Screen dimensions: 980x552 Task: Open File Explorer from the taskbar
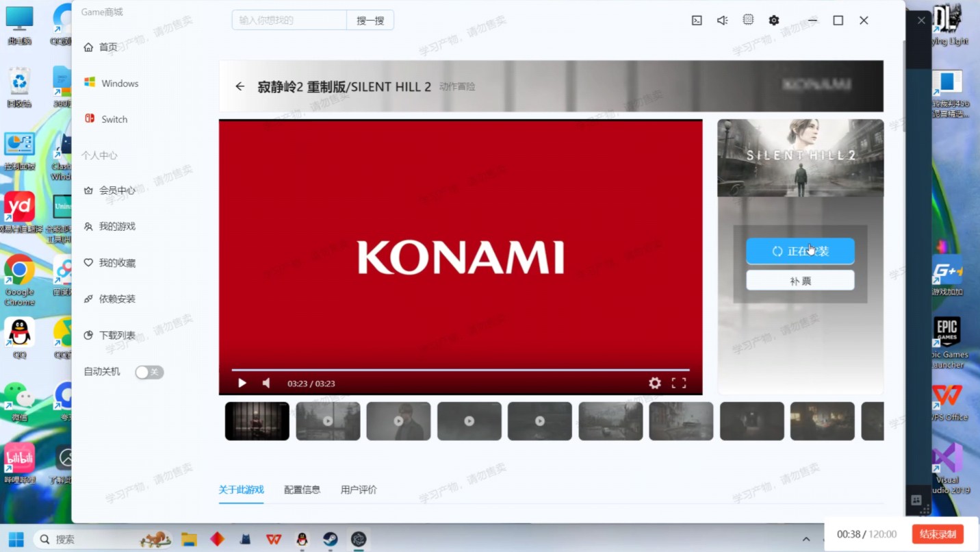point(189,540)
